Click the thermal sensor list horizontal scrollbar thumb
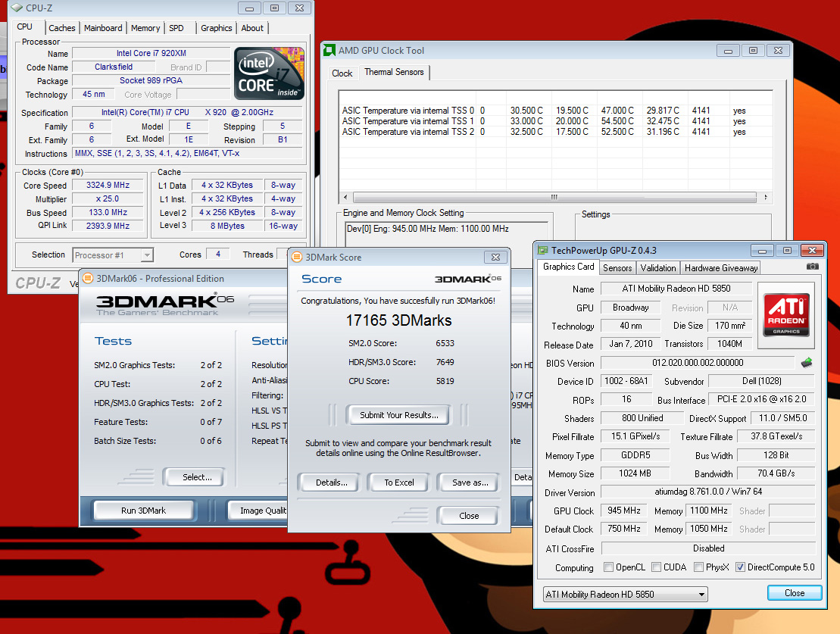The height and width of the screenshot is (634, 840). pos(554,197)
